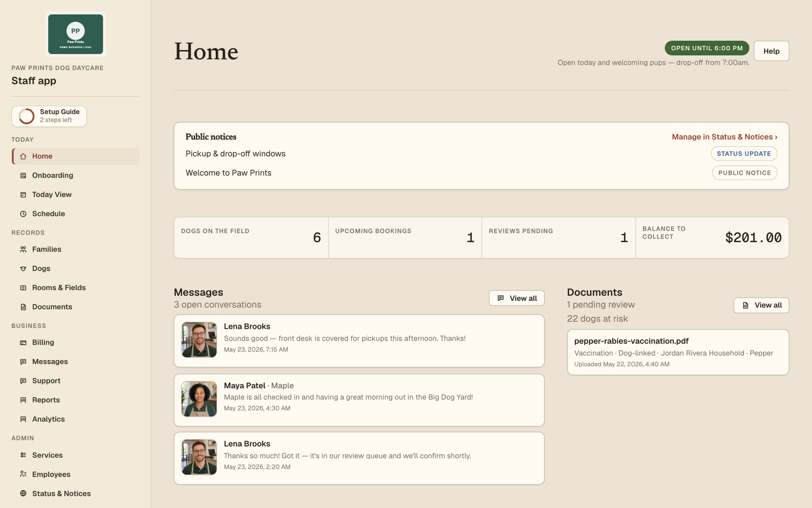The height and width of the screenshot is (508, 812).
Task: Open Pickup & drop-off windows notice
Action: pos(481,154)
